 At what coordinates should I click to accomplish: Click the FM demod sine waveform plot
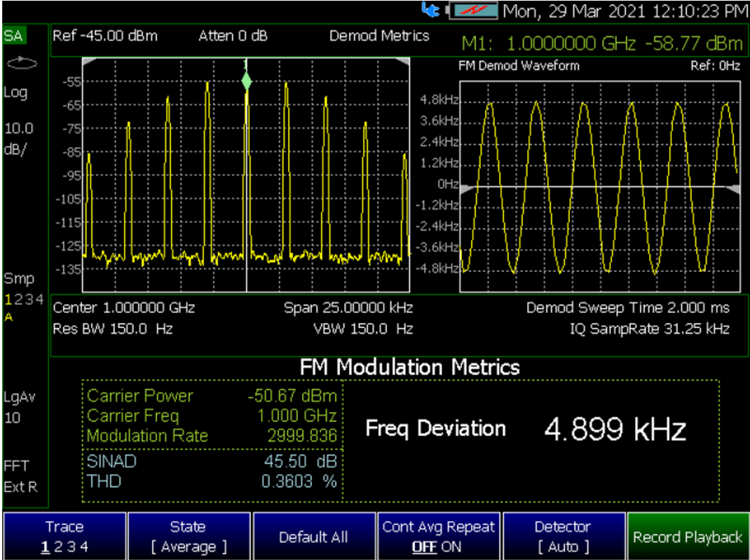pos(600,187)
